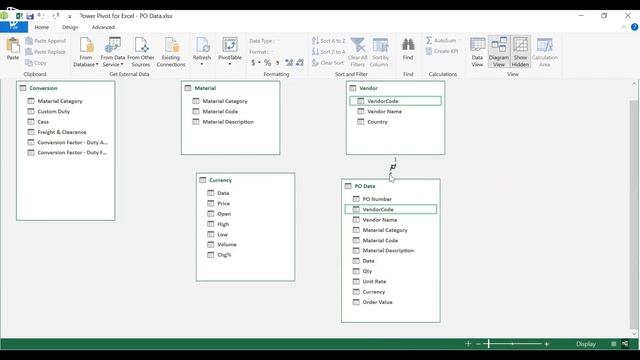Open the Home ribbon tab
This screenshot has height=360, width=640.
pyautogui.click(x=42, y=27)
